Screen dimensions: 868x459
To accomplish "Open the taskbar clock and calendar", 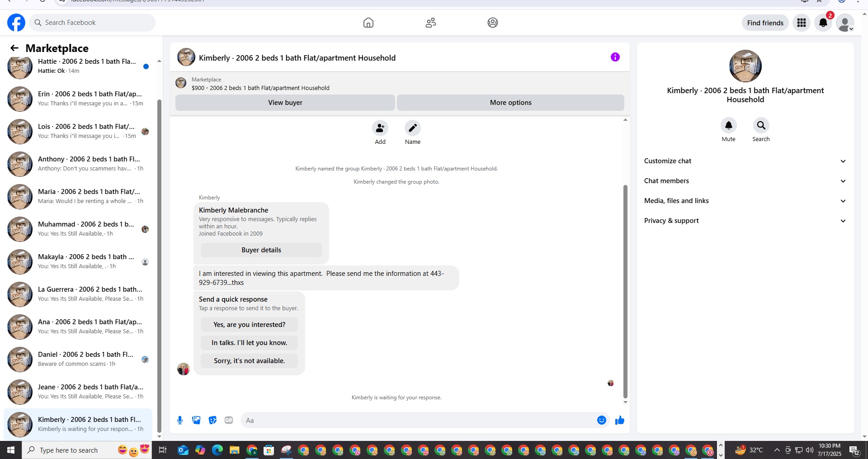I will pyautogui.click(x=830, y=450).
